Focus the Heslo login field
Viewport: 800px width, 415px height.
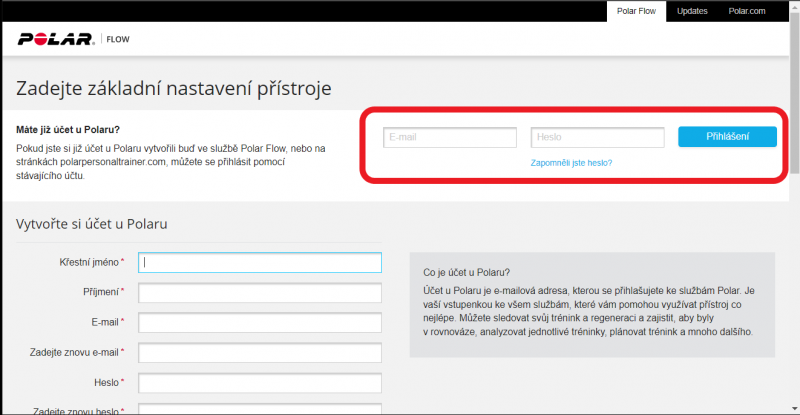[597, 137]
